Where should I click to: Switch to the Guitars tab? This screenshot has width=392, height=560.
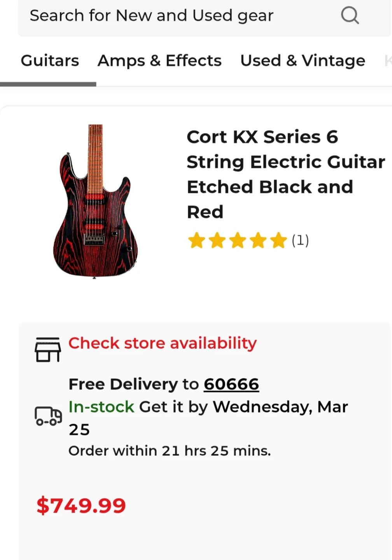[x=50, y=61]
